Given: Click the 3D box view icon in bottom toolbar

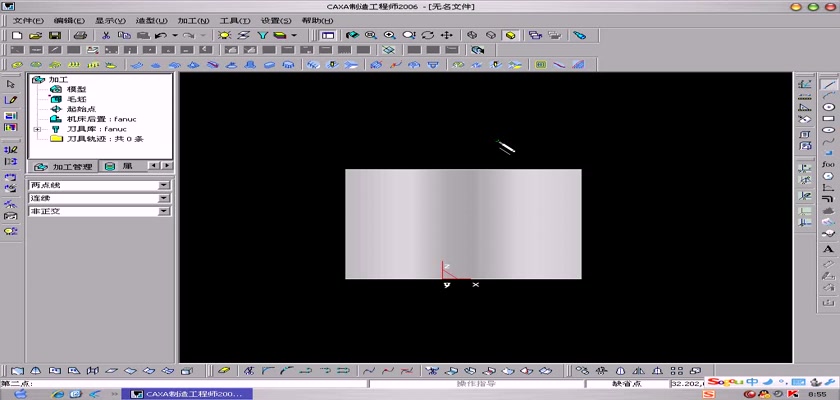Looking at the screenshot, I should click(186, 371).
